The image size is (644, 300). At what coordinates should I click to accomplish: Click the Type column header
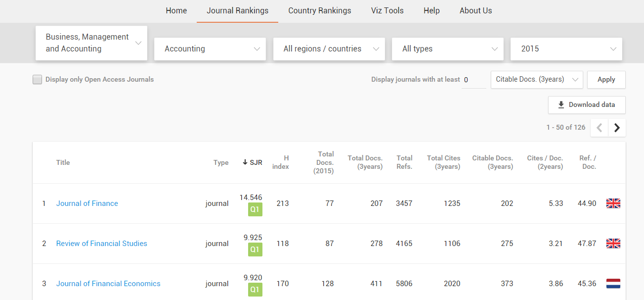click(221, 162)
